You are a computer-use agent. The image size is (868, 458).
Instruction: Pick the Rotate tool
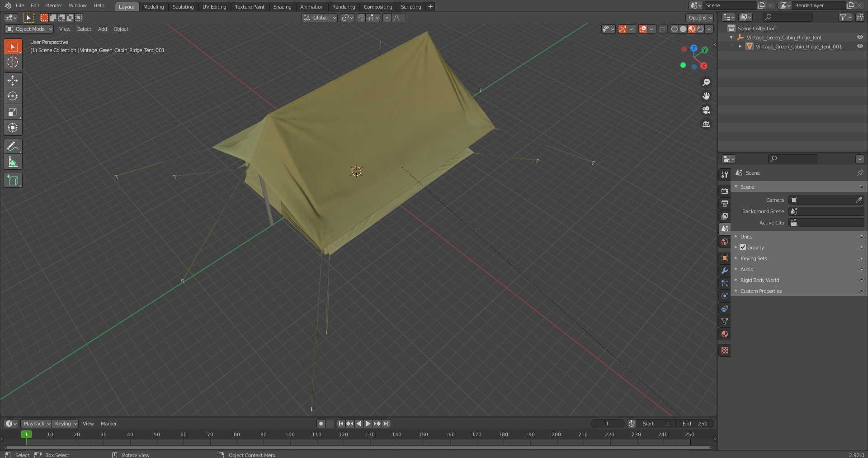click(x=13, y=96)
